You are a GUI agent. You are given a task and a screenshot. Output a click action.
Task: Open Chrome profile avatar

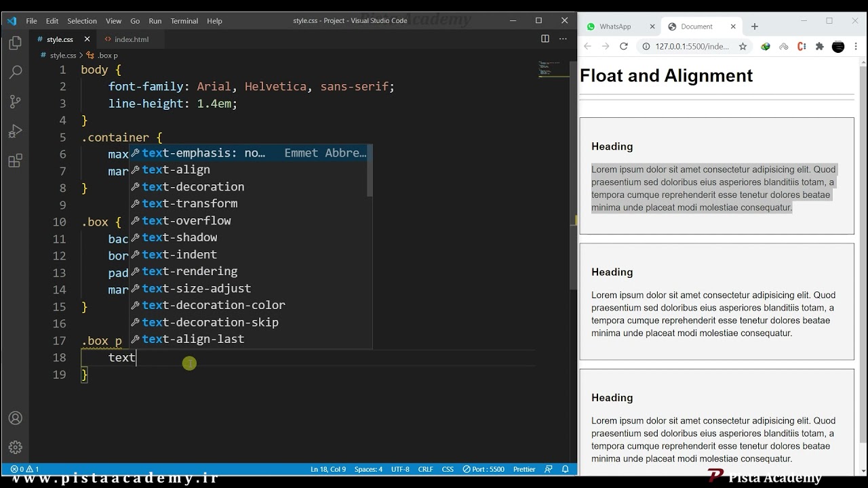click(838, 47)
